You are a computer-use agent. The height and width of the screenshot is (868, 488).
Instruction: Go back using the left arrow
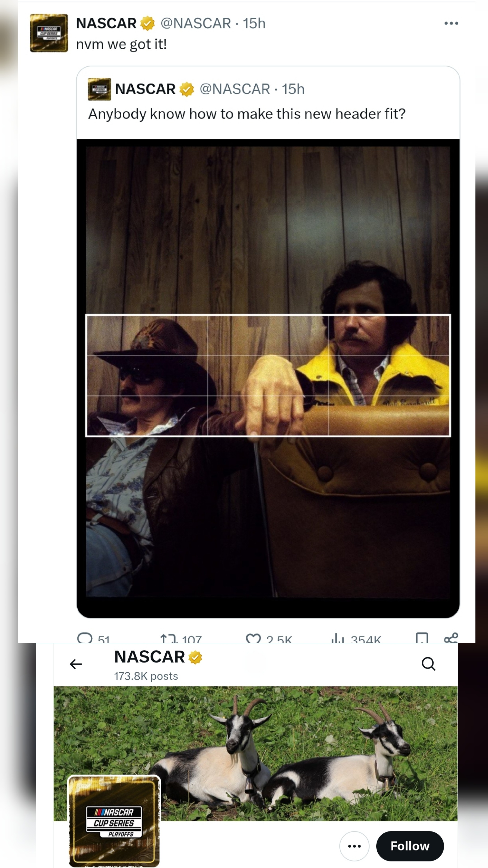coord(76,664)
